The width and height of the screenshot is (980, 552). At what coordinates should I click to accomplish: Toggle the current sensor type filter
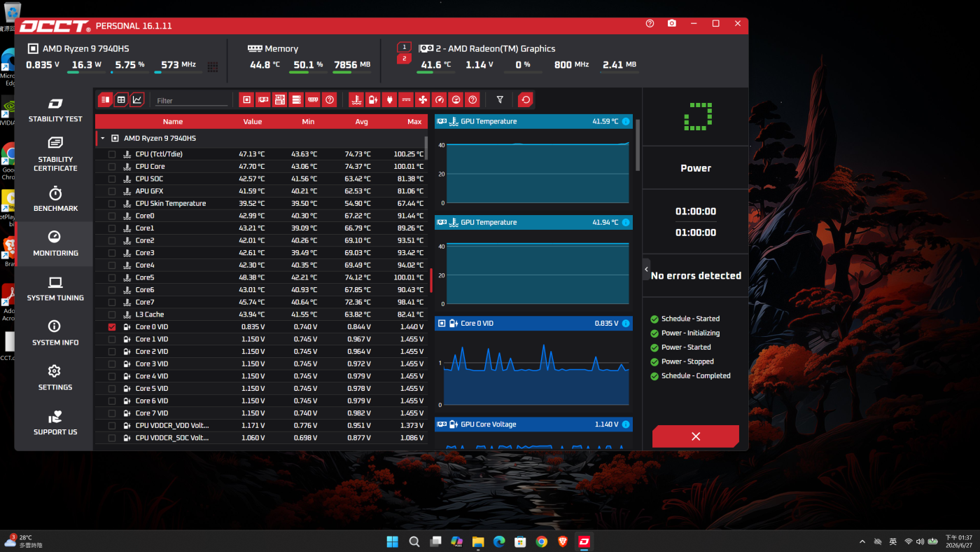[406, 100]
